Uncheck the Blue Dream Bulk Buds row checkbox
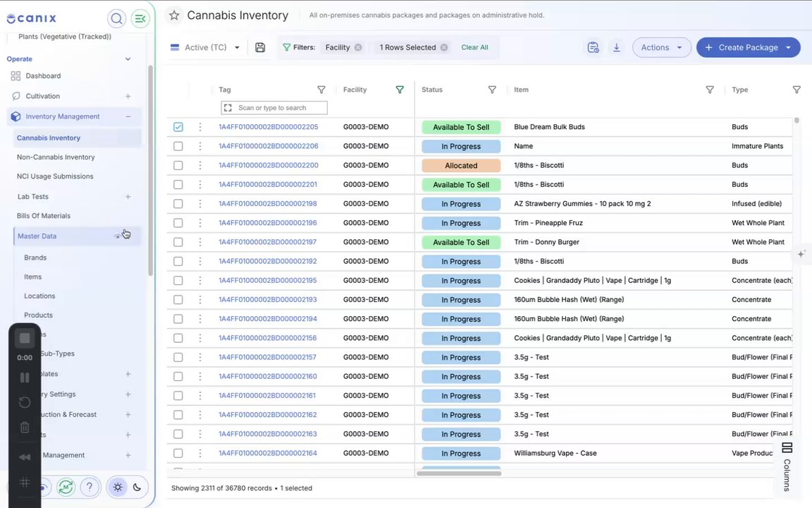Viewport: 812px width, 508px height. tap(178, 127)
